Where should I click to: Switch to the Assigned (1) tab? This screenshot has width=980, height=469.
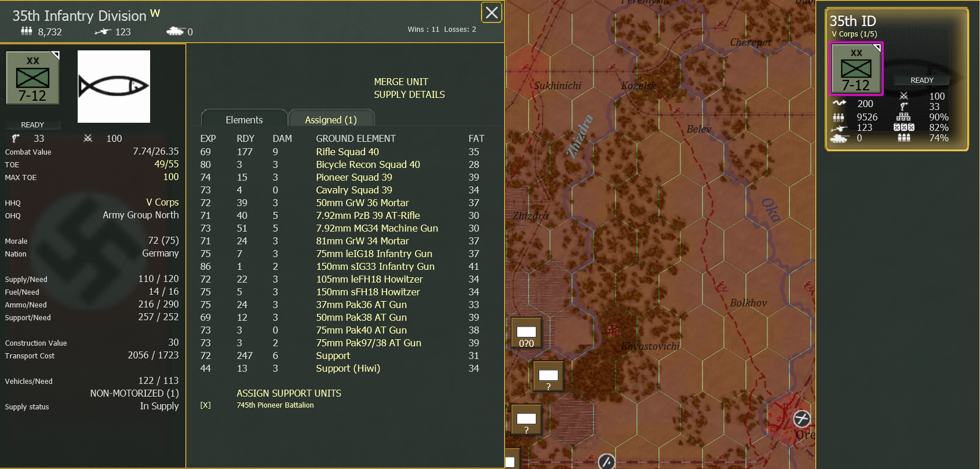click(x=331, y=120)
